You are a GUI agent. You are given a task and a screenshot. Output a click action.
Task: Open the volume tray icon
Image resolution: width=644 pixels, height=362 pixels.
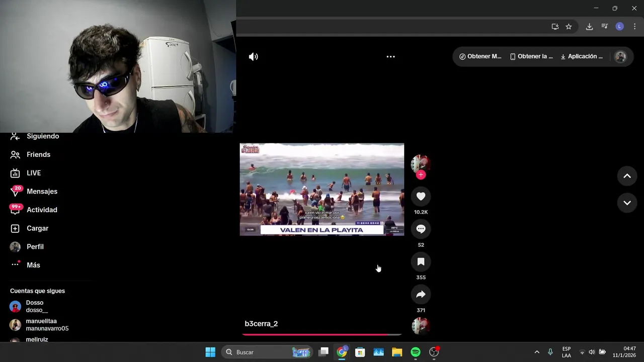(x=592, y=352)
